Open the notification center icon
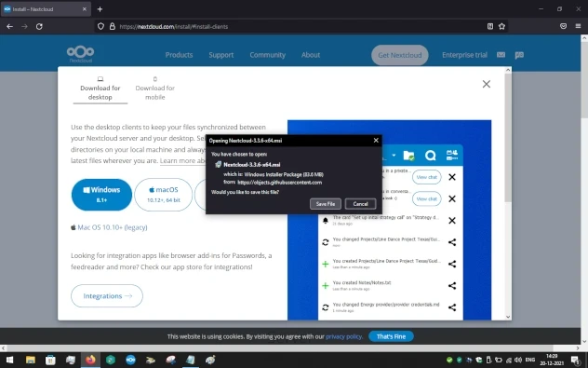Viewport: 588px width, 368px height. pos(576,361)
